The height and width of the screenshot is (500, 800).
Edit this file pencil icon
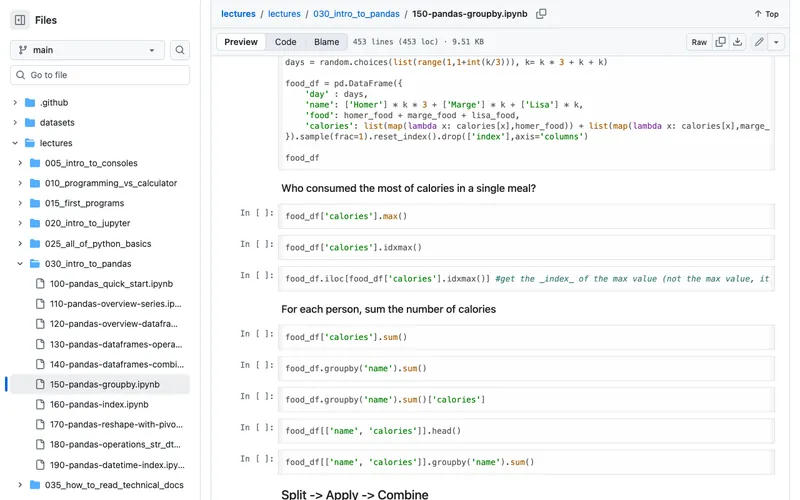(x=759, y=42)
